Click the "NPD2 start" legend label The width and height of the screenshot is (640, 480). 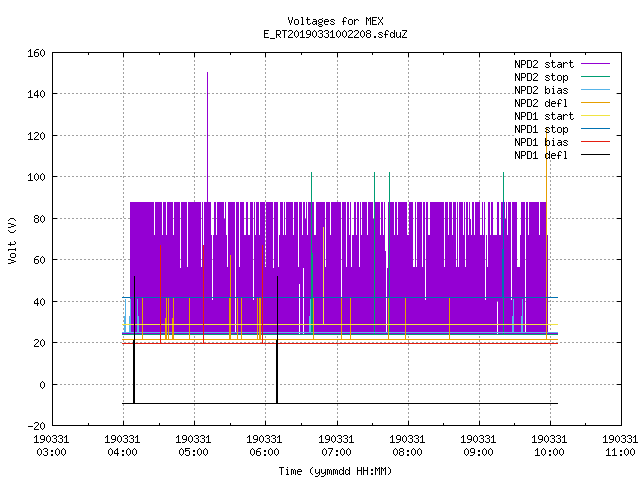(x=544, y=64)
